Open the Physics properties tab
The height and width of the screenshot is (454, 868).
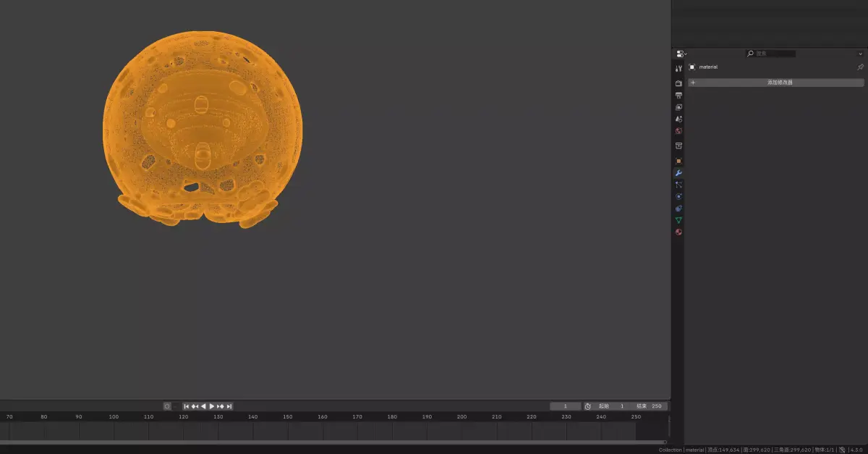[x=678, y=196]
